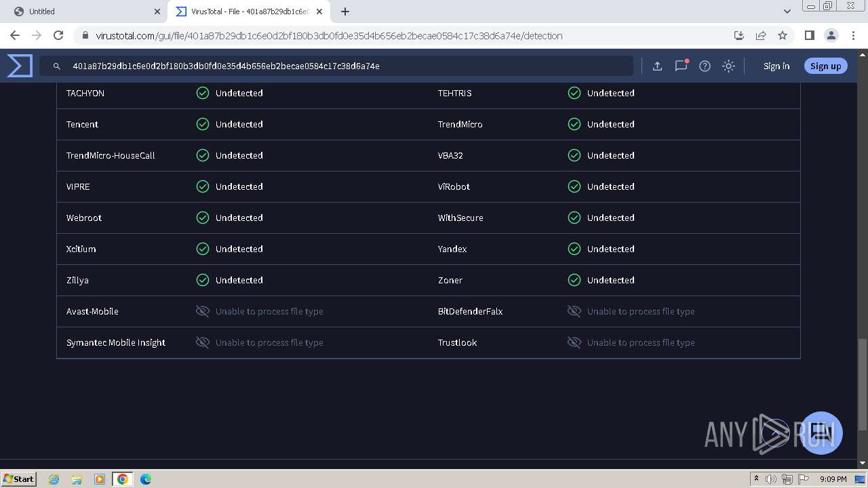Open Internet Explorer from taskbar
This screenshot has width=868, height=488.
[54, 479]
